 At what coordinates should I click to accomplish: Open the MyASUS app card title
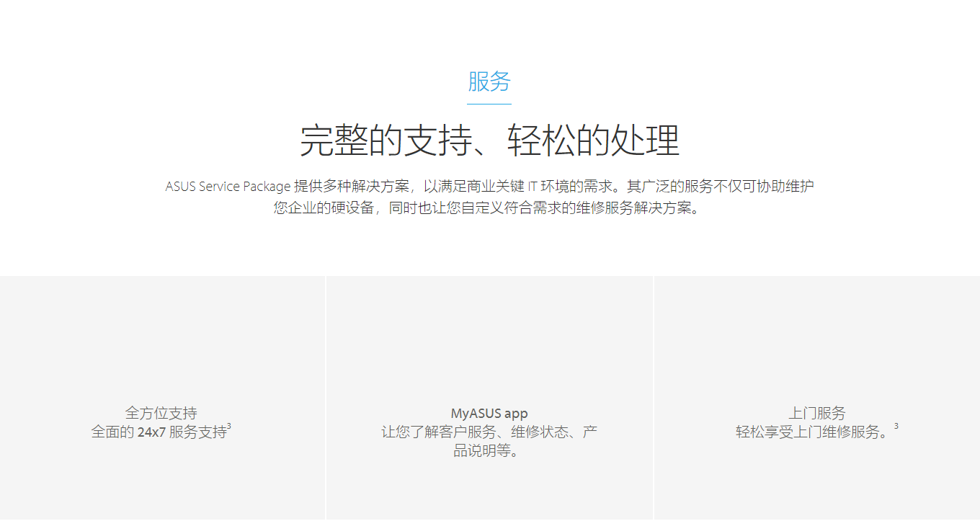(489, 414)
